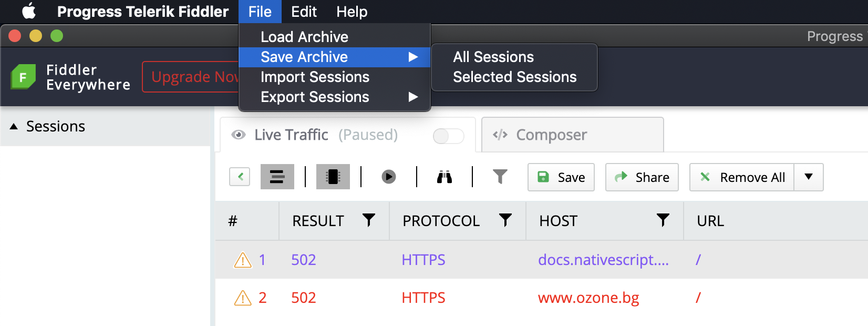Click the back chevron toolbar button

tap(240, 177)
